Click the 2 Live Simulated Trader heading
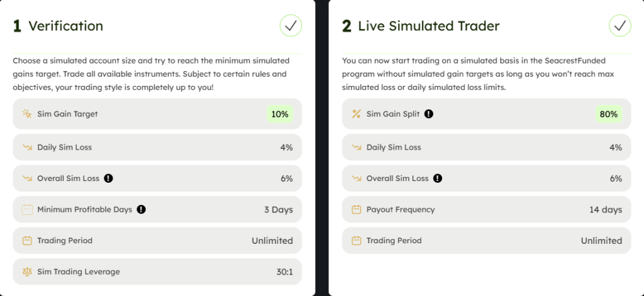Screen dimensions: 644x296 (421, 26)
